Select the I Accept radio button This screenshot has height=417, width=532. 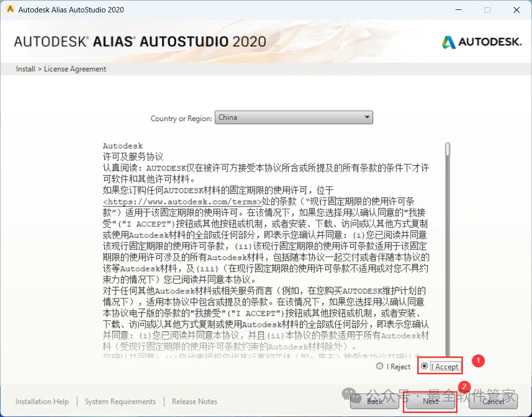(x=424, y=366)
